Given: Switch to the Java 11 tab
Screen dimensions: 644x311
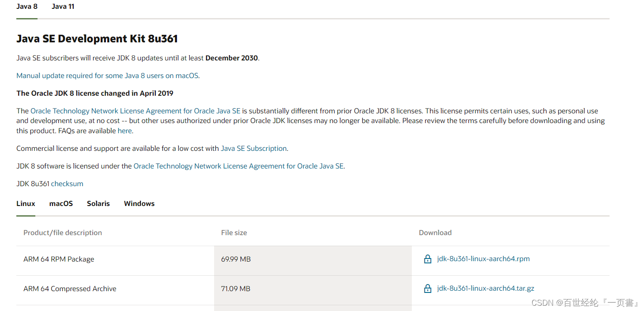Looking at the screenshot, I should [63, 7].
